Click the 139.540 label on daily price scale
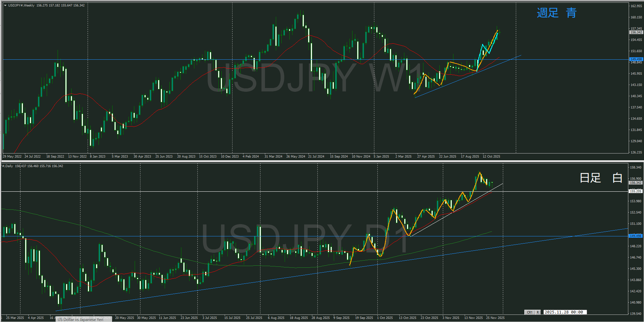The image size is (644, 322). click(x=636, y=313)
